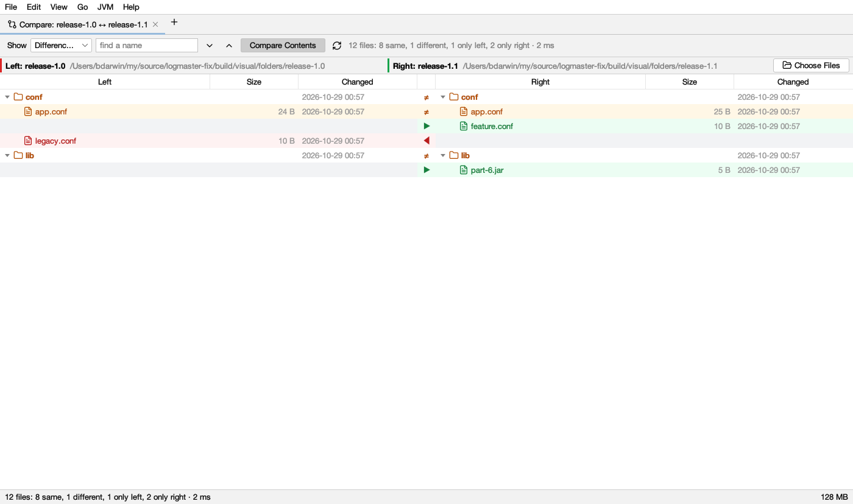853x504 pixels.
Task: Click right app.conf file icon
Action: (x=464, y=111)
